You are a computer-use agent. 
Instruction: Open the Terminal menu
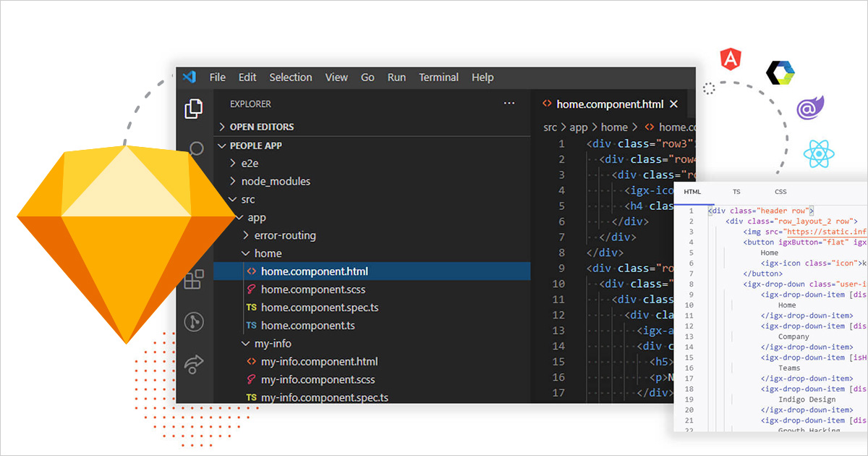tap(438, 77)
